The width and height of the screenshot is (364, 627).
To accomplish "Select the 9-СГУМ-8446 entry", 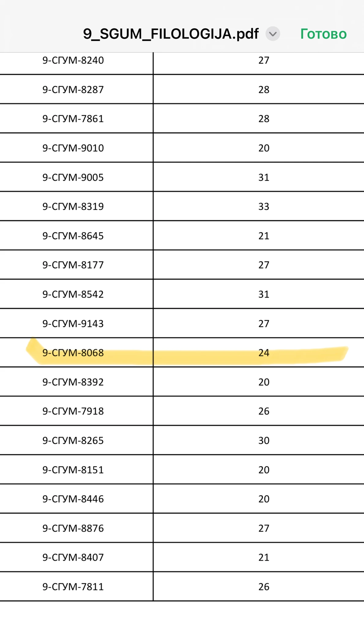I will [73, 499].
